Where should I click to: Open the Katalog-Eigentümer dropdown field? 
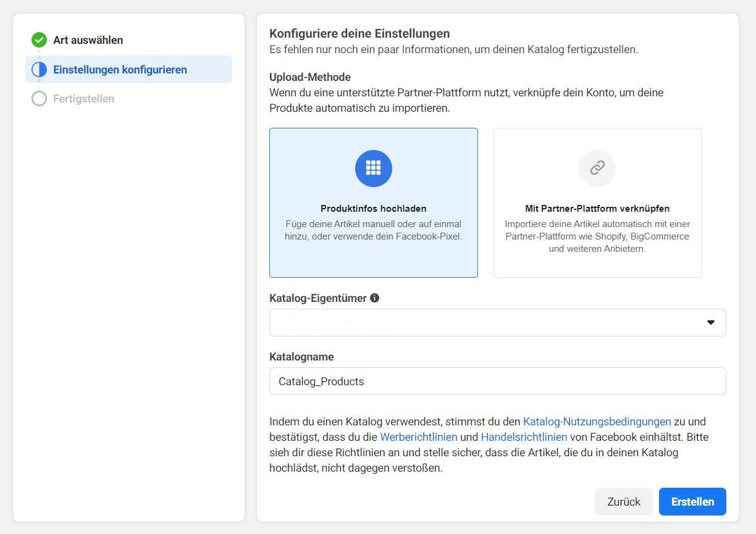488,322
